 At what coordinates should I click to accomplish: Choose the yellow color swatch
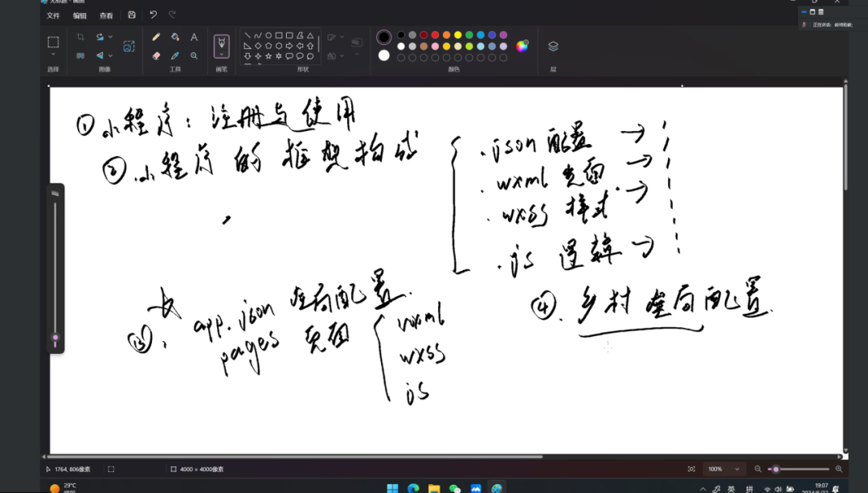[458, 35]
